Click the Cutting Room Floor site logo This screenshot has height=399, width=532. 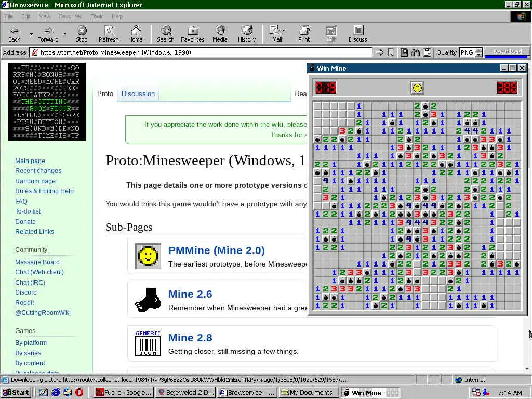click(47, 101)
